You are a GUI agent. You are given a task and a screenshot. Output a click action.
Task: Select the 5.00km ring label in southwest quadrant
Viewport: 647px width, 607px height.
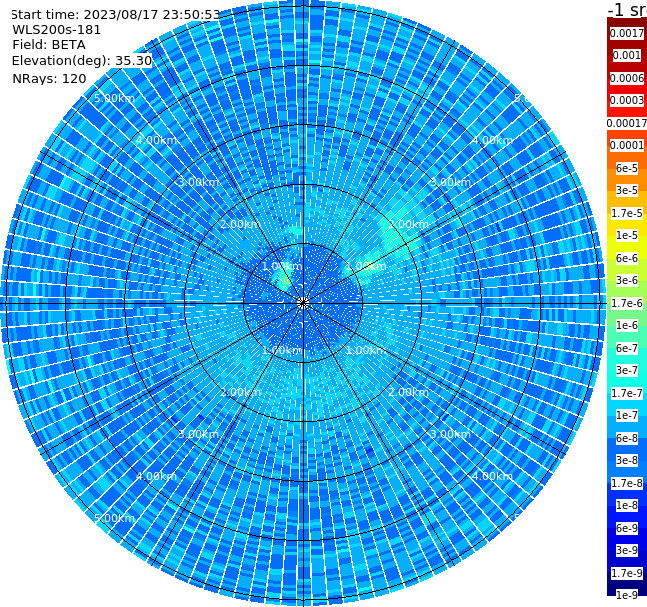click(x=114, y=518)
